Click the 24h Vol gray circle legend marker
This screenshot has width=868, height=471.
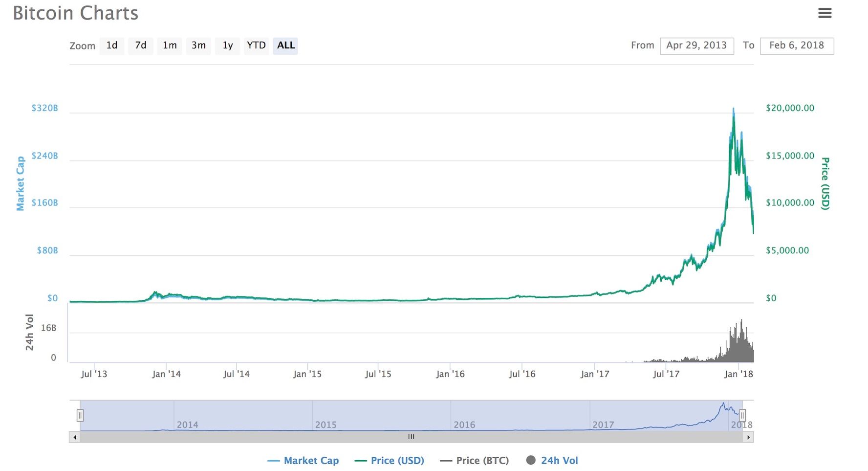pyautogui.click(x=531, y=460)
